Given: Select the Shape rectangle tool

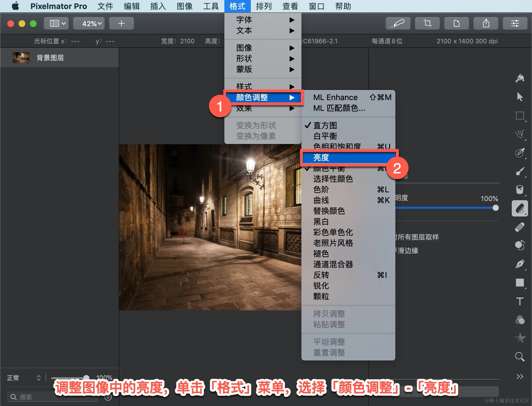Looking at the screenshot, I should point(520,283).
